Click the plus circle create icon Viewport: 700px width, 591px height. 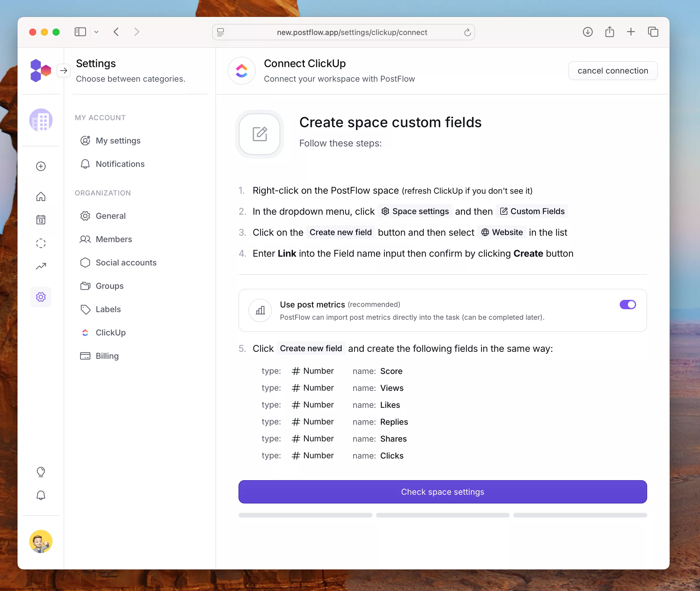41,166
